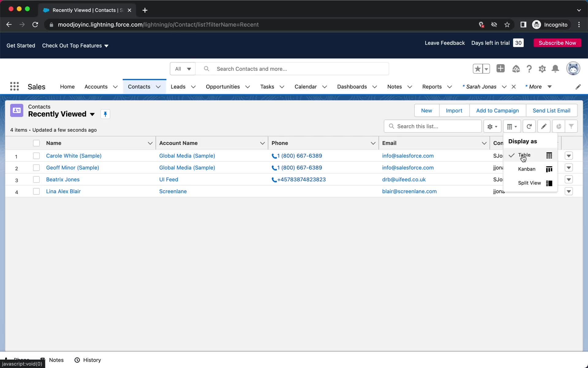The width and height of the screenshot is (588, 368).
Task: Switch to the Dashboards tab
Action: click(352, 87)
